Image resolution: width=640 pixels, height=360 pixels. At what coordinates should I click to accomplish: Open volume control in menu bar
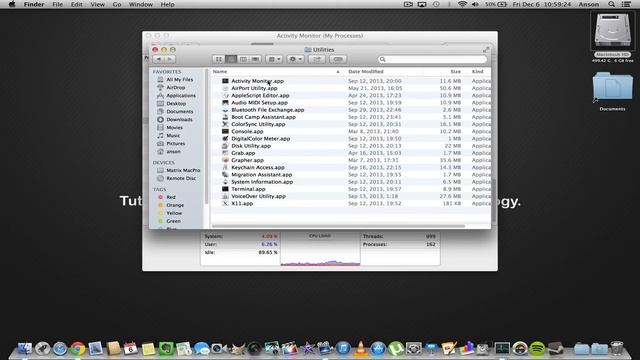(475, 4)
